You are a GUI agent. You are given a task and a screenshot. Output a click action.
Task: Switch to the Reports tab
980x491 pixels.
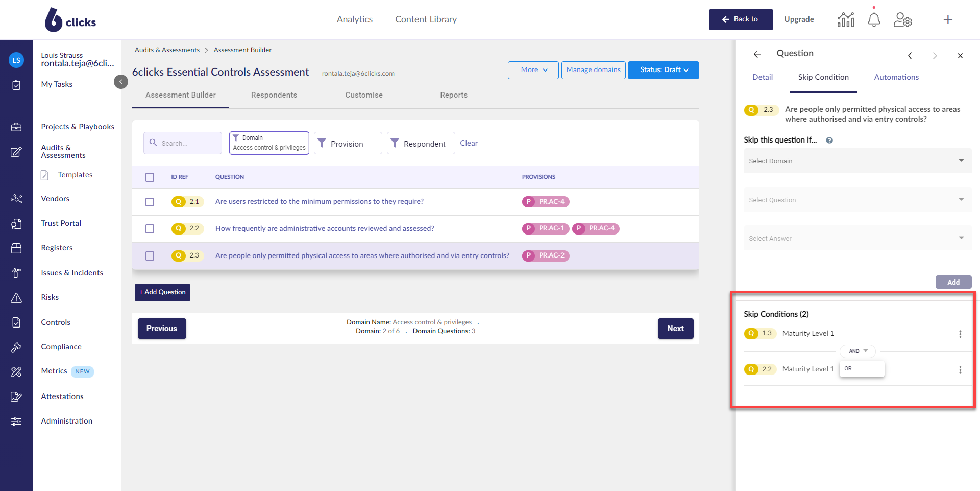tap(454, 95)
